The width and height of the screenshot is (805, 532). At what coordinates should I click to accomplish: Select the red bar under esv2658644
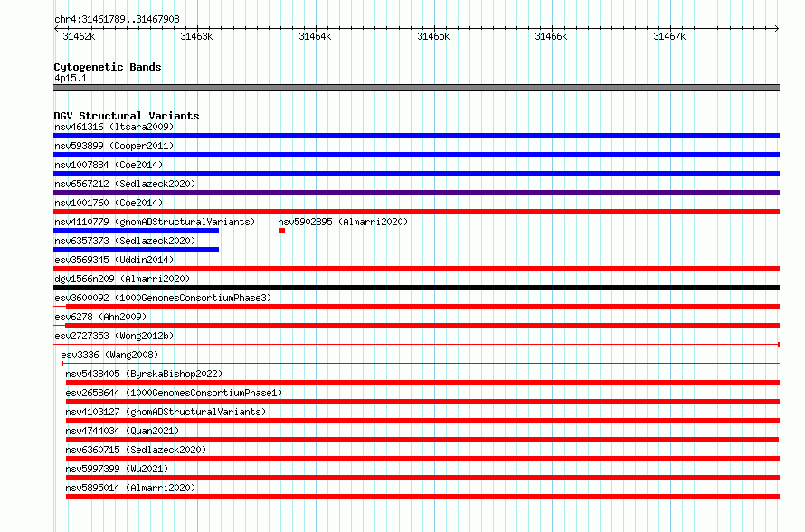click(422, 402)
